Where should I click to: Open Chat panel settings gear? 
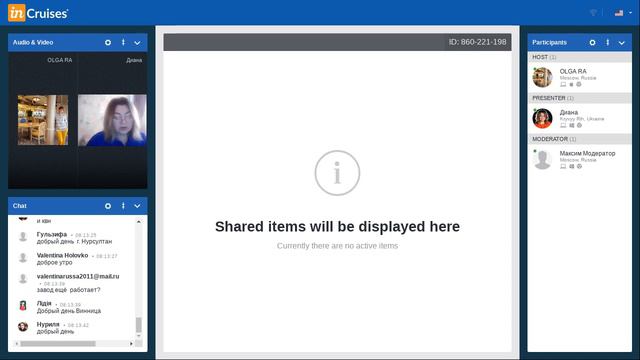[108, 206]
